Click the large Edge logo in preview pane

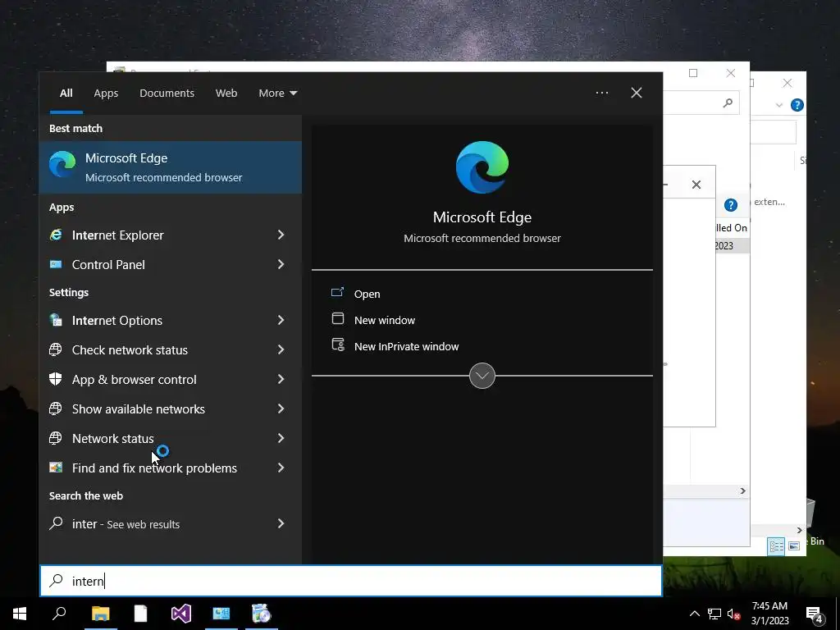[x=482, y=167]
